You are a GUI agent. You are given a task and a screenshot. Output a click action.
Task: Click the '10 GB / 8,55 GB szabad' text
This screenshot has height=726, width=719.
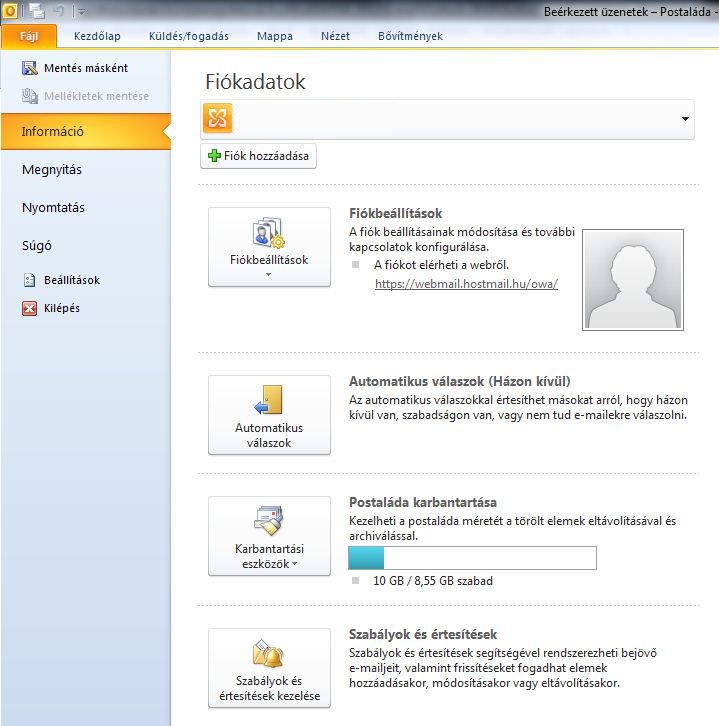click(x=433, y=581)
